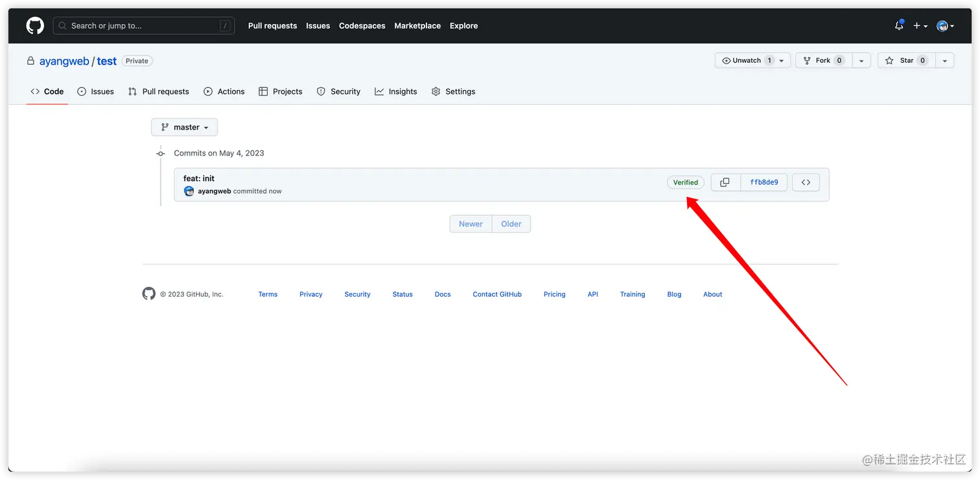
Task: Open the 'feat: init' commit
Action: pyautogui.click(x=199, y=179)
